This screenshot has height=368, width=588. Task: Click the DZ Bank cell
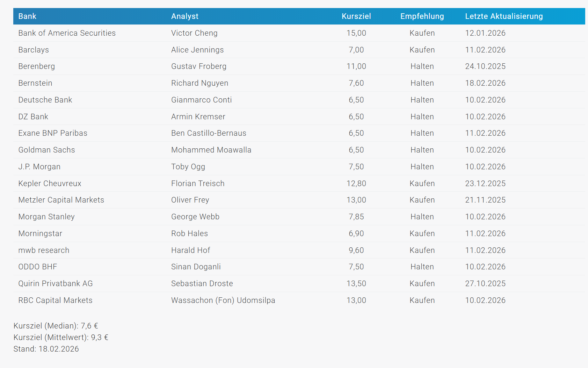tap(33, 117)
